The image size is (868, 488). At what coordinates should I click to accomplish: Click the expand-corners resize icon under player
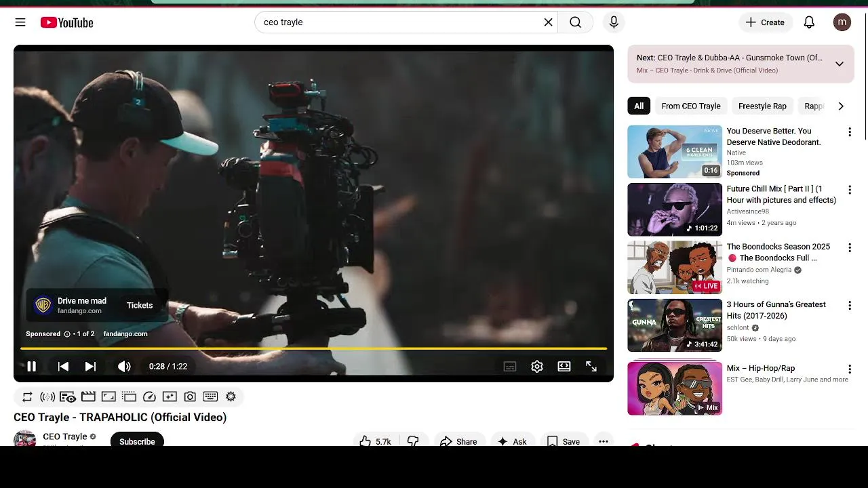(108, 396)
